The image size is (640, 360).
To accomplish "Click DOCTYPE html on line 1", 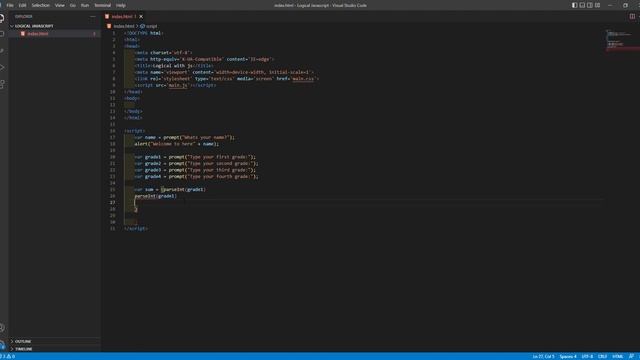I will coord(144,33).
